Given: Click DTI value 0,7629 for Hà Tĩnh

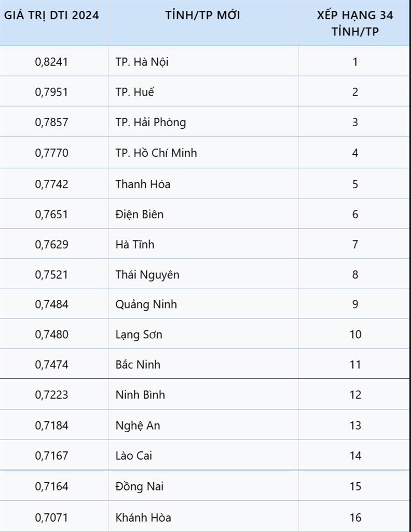Looking at the screenshot, I should pos(51,244).
